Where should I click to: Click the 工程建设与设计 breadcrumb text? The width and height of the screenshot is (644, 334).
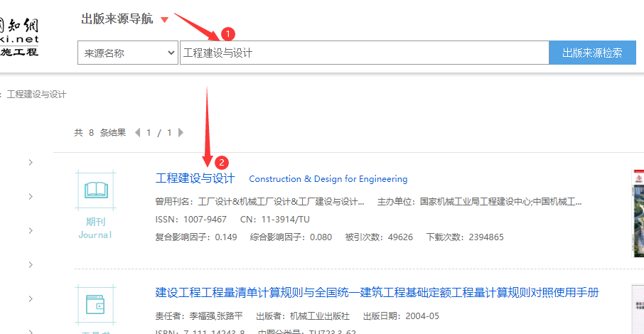[x=36, y=94]
